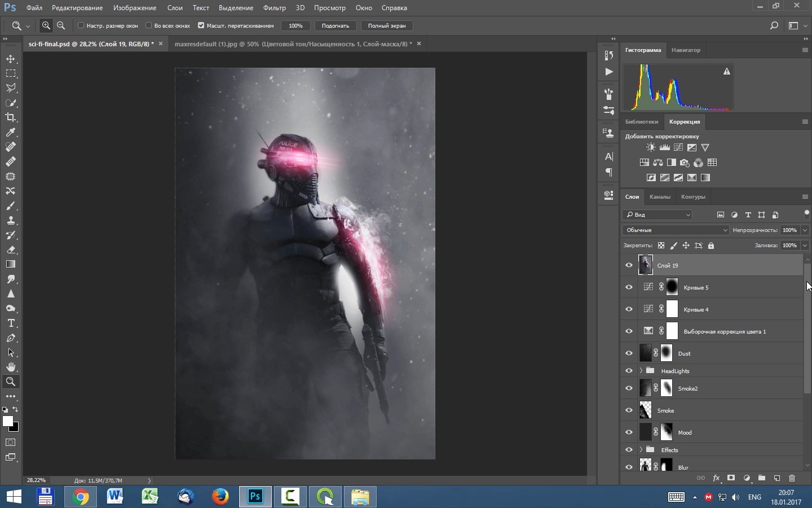Hide the 'Слой 19' layer

point(629,265)
